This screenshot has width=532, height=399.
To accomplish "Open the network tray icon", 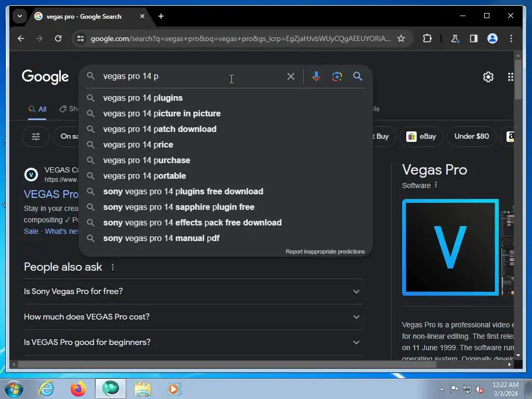I will (x=467, y=389).
